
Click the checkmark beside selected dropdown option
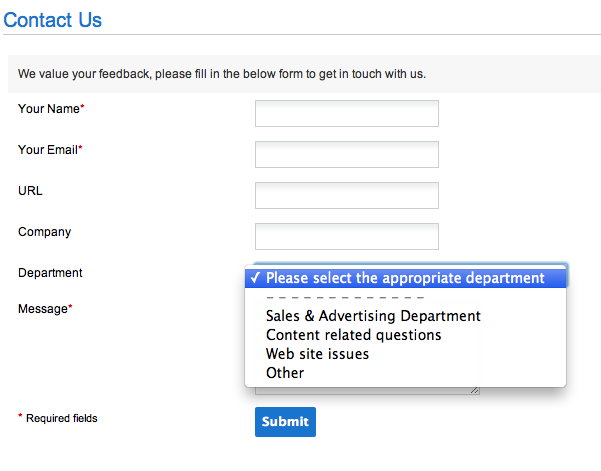pos(255,277)
